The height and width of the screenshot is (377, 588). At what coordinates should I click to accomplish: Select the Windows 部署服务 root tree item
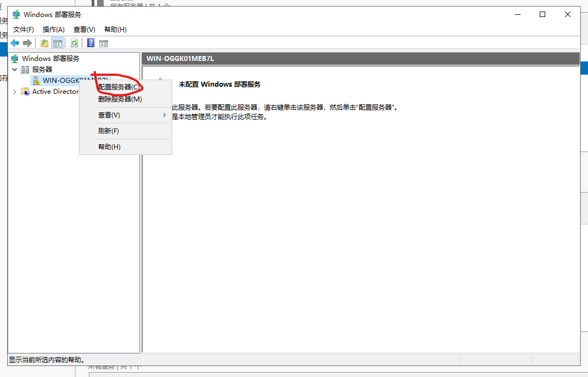click(x=50, y=59)
